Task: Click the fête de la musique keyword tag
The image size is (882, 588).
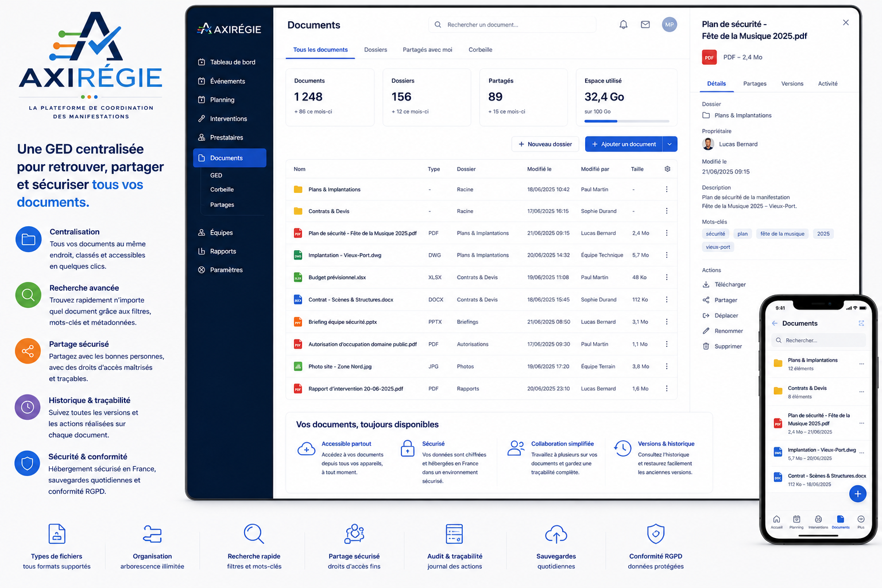Action: 782,234
